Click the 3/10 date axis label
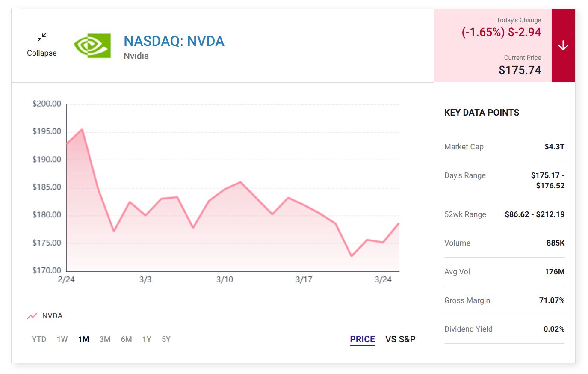 click(225, 280)
